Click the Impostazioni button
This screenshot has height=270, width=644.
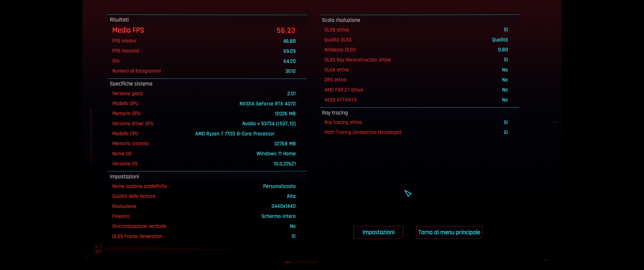(x=378, y=232)
